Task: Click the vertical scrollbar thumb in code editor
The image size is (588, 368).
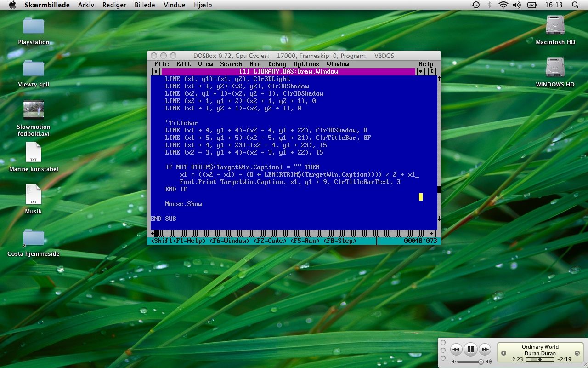Action: coord(439,189)
